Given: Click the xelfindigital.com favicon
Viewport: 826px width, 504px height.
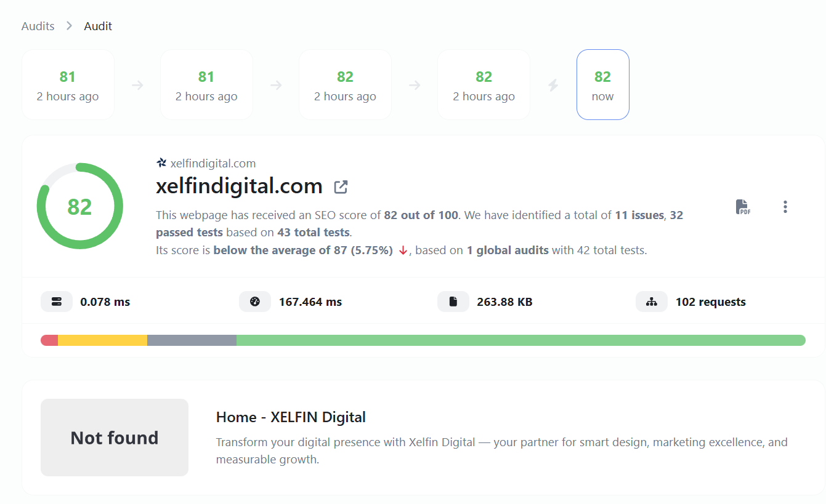Looking at the screenshot, I should pos(161,162).
